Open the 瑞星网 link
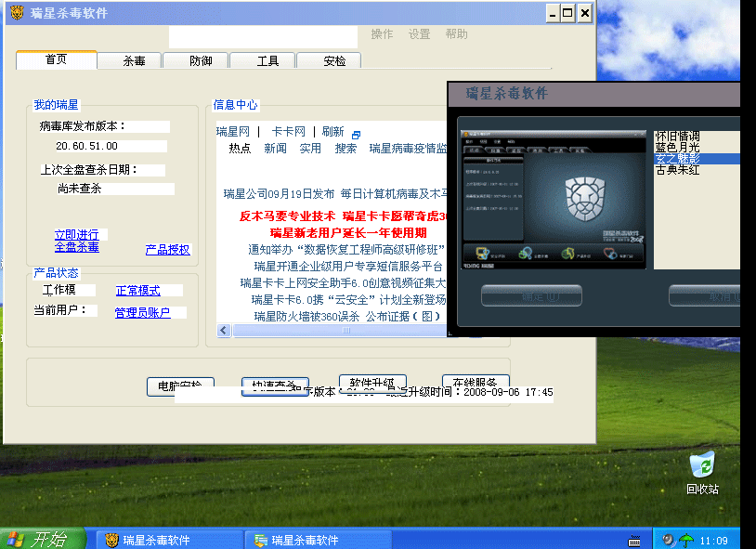 click(x=233, y=132)
